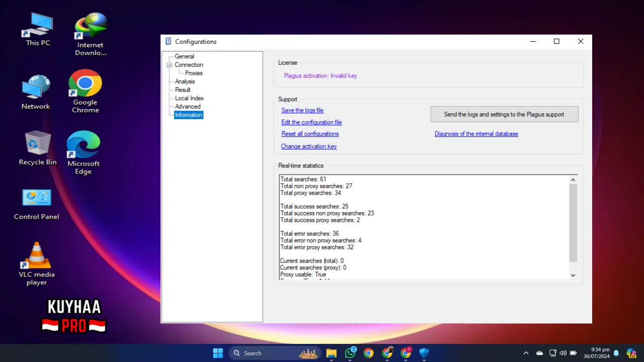Select the Network desktop icon
644x362 pixels.
36,92
